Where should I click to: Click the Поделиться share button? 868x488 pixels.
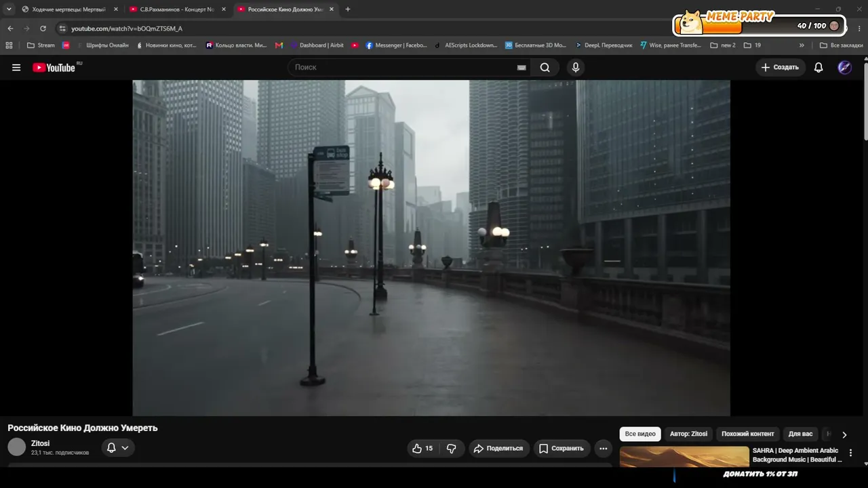point(498,448)
